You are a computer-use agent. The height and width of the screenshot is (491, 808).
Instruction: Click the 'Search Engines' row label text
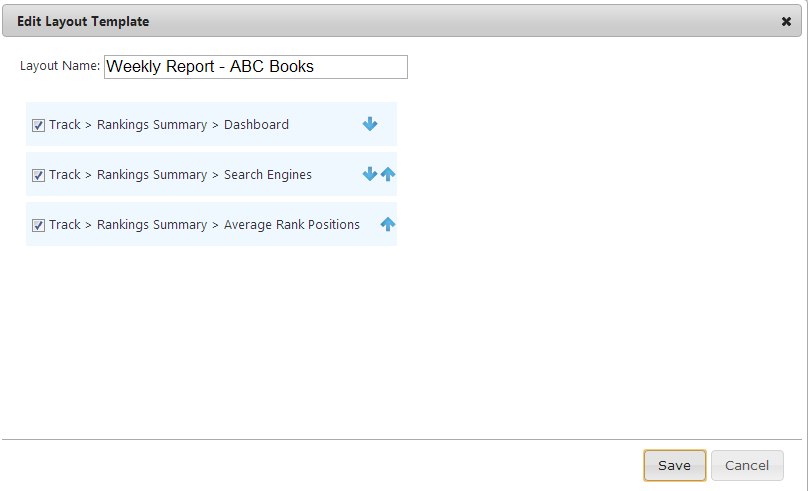click(x=267, y=175)
